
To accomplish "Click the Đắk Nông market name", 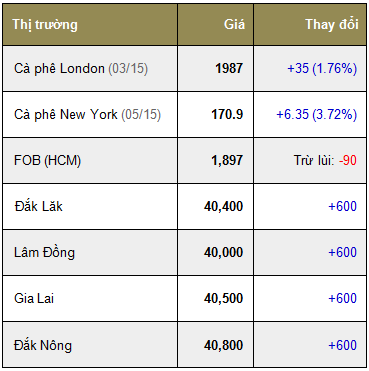I will tap(43, 345).
